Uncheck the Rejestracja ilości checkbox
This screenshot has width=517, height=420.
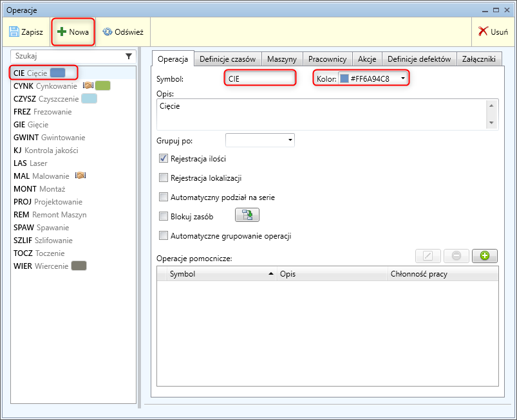point(164,159)
